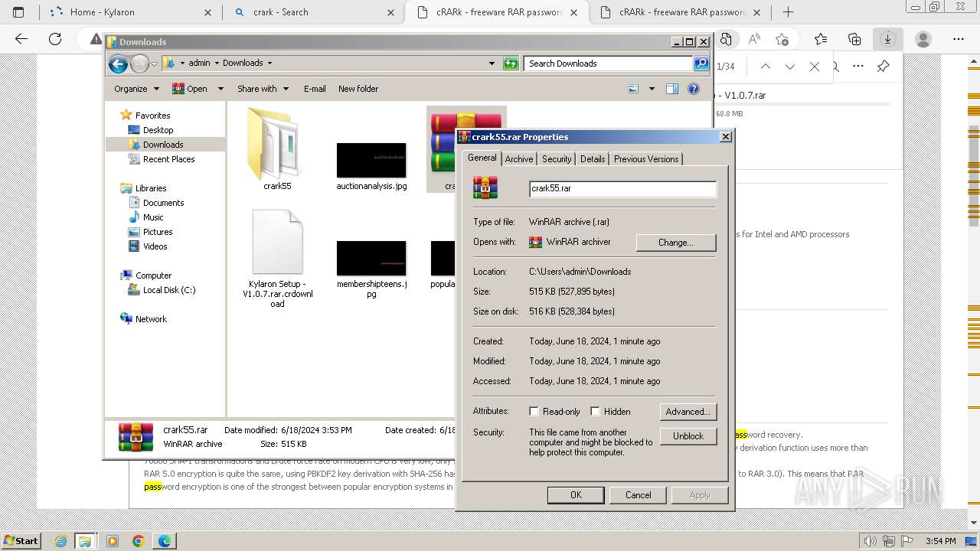The image size is (980, 551).
Task: Expand the Open button dropdown arrow
Action: pyautogui.click(x=220, y=89)
